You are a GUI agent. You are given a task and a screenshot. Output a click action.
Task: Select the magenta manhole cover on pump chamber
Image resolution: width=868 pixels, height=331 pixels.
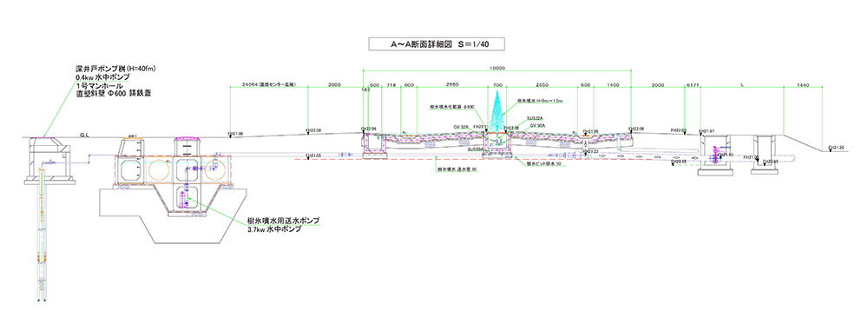point(187,137)
